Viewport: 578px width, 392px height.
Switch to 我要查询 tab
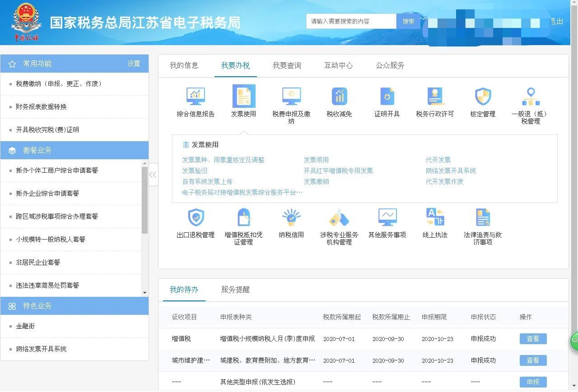tap(287, 65)
